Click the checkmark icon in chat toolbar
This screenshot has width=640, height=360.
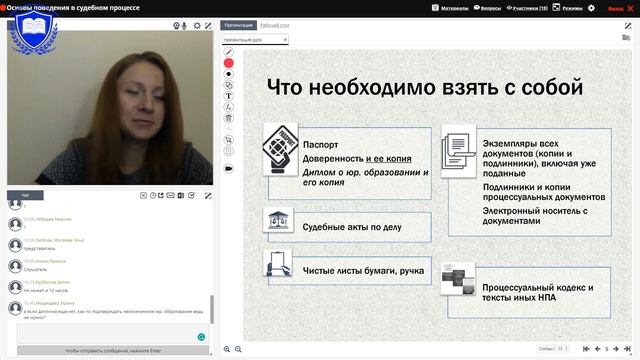tap(191, 196)
